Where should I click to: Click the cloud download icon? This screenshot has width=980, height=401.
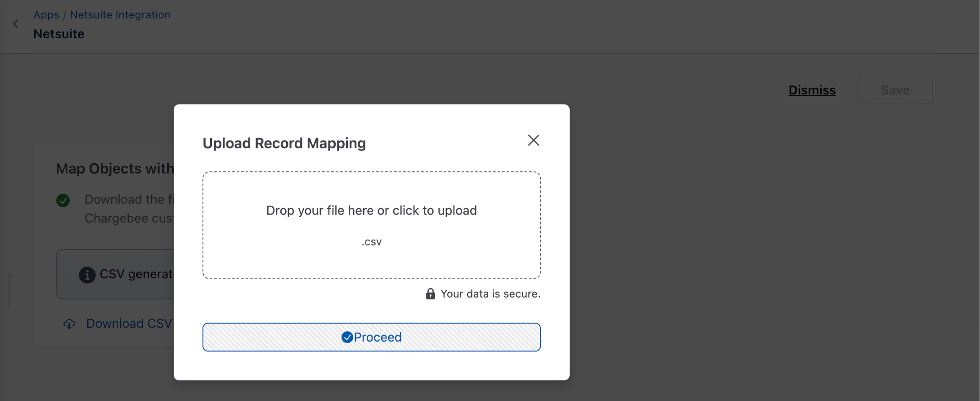69,324
